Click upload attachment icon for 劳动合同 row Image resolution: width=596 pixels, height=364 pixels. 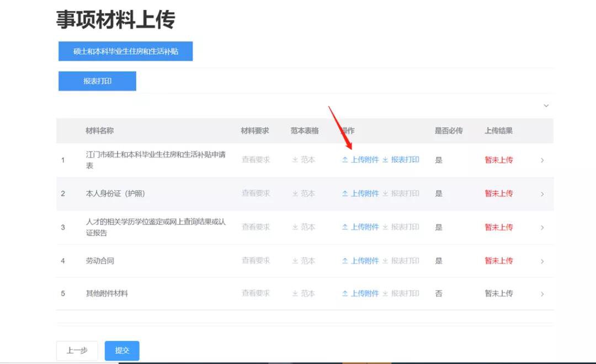coord(345,261)
